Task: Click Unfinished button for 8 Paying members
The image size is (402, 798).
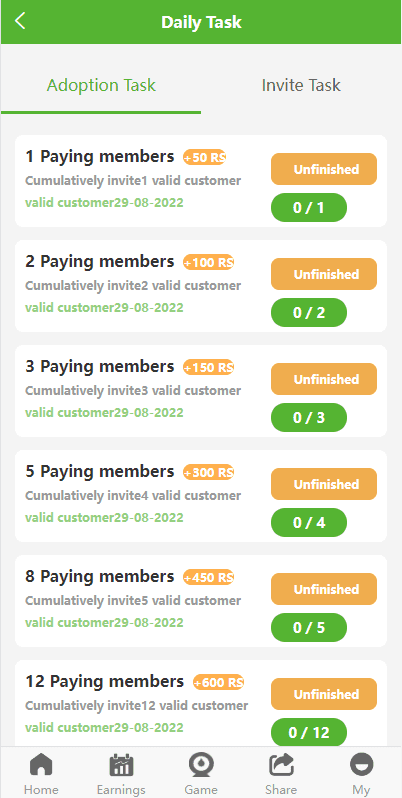Action: 324,589
